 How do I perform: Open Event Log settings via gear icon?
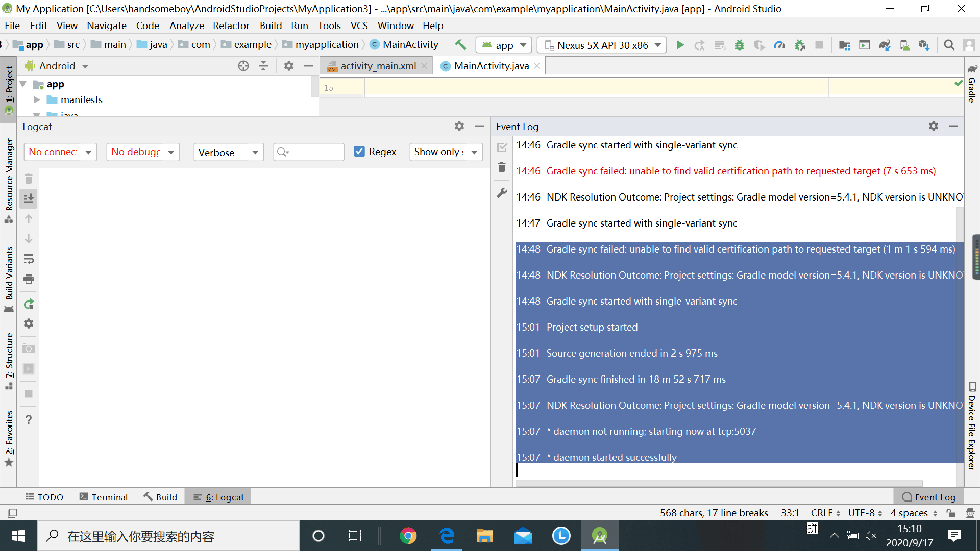[934, 126]
